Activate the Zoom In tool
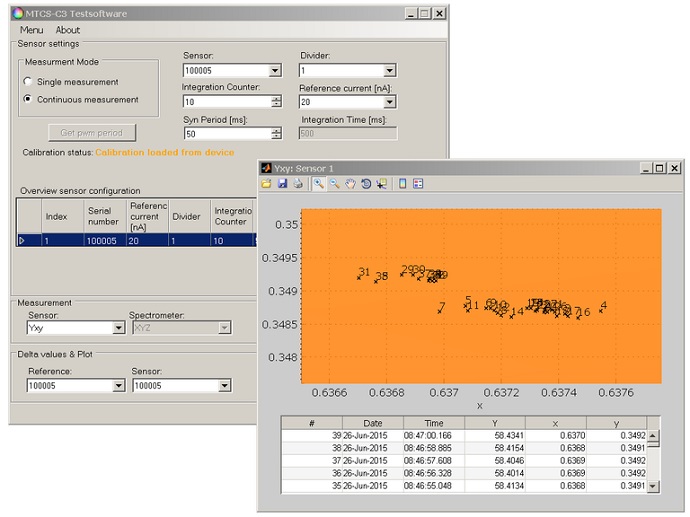 click(x=319, y=184)
